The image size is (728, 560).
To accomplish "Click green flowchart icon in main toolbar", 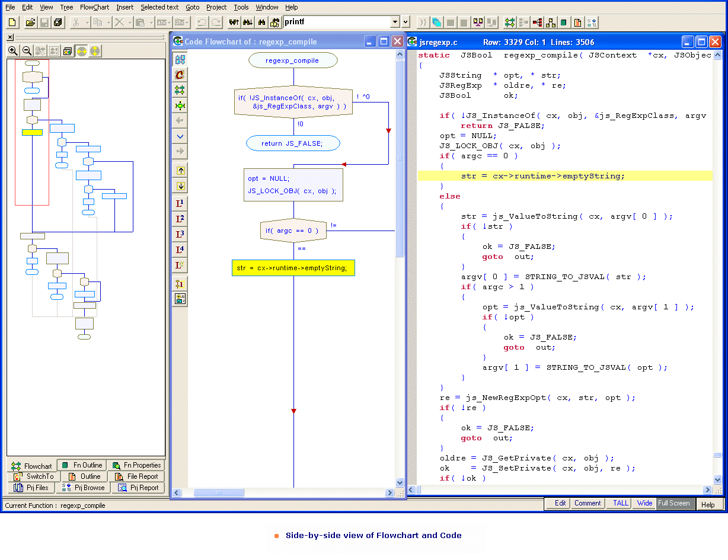I will [509, 23].
